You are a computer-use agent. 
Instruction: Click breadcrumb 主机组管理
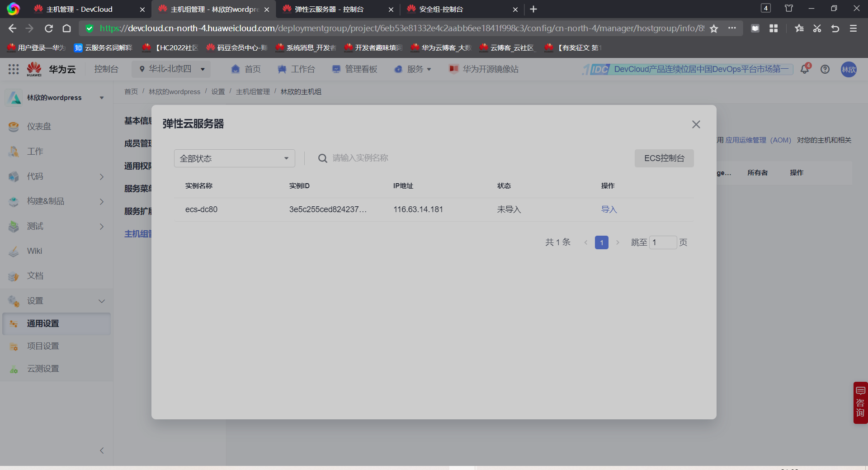(x=253, y=92)
